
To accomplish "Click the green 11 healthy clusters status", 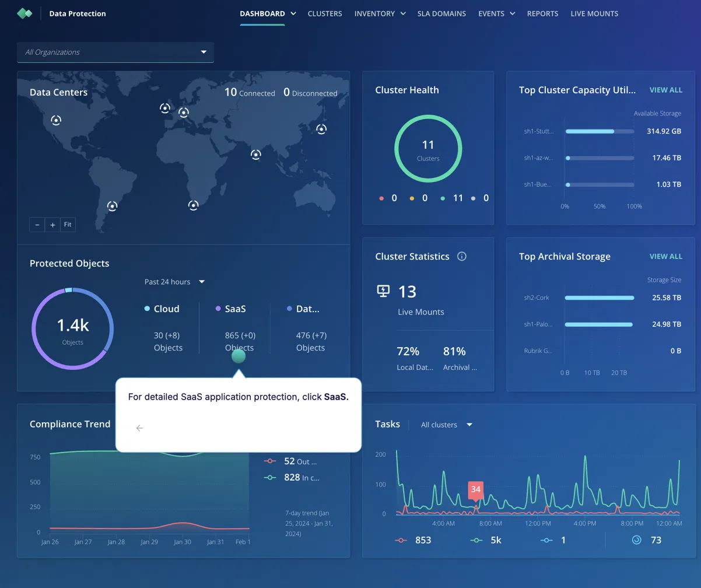I will (x=452, y=198).
